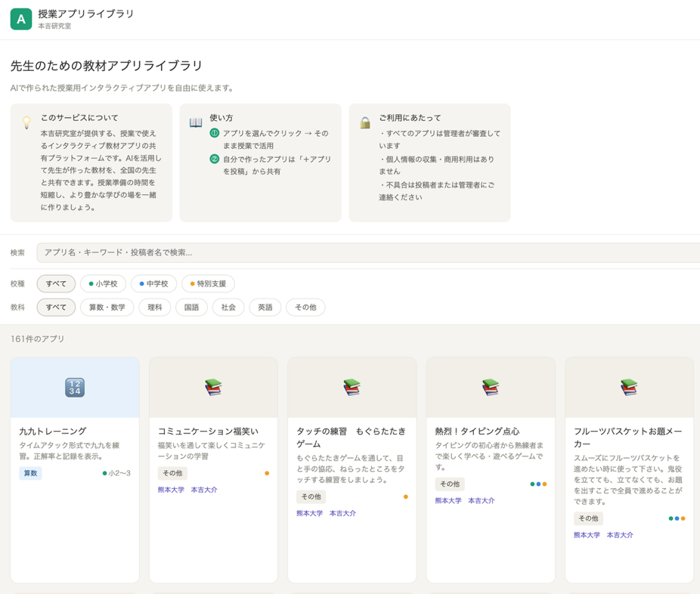Click the 161件のアプリ count text
The width and height of the screenshot is (700, 594).
38,339
